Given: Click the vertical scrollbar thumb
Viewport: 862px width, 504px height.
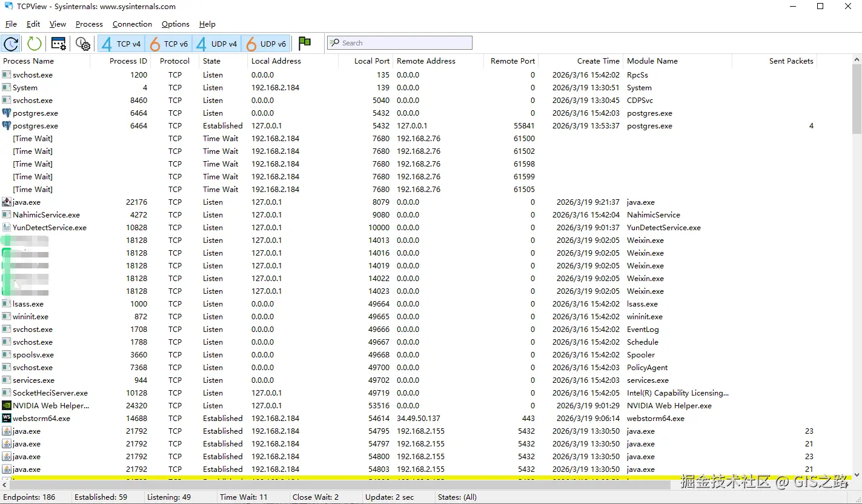Looking at the screenshot, I should point(857,99).
